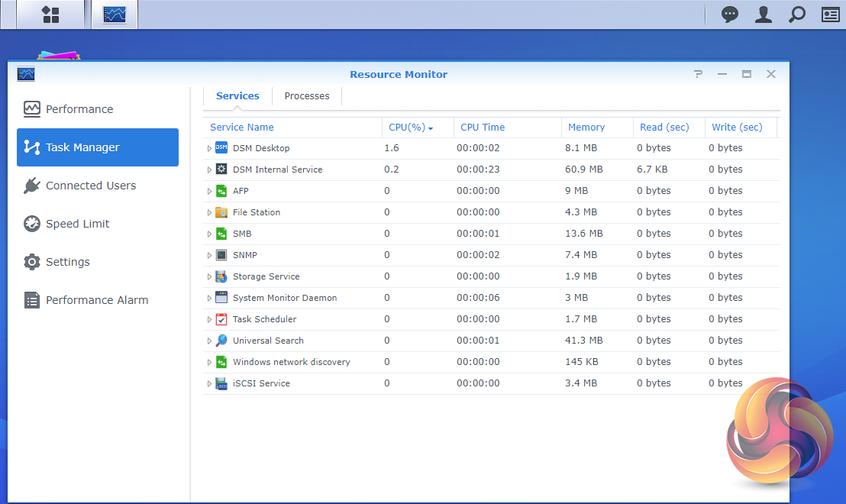846x504 pixels.
Task: Expand the DSM Desktop service row
Action: [x=209, y=149]
